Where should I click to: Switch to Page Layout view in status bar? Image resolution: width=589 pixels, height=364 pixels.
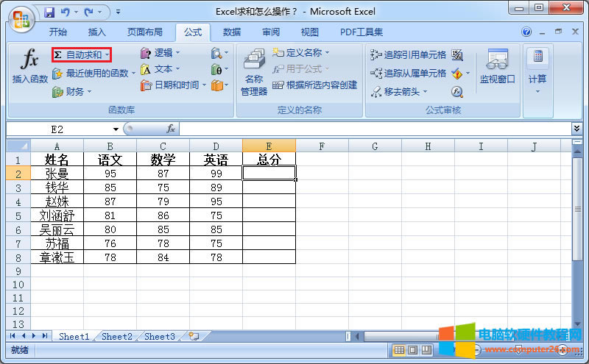412,350
